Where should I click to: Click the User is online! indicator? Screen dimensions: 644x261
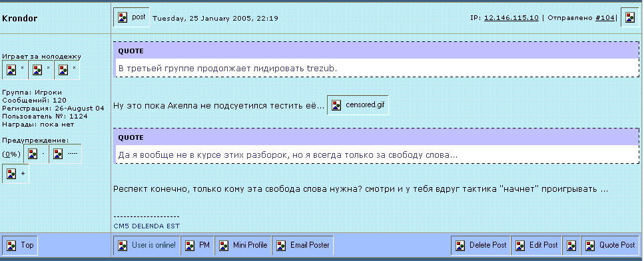(147, 246)
